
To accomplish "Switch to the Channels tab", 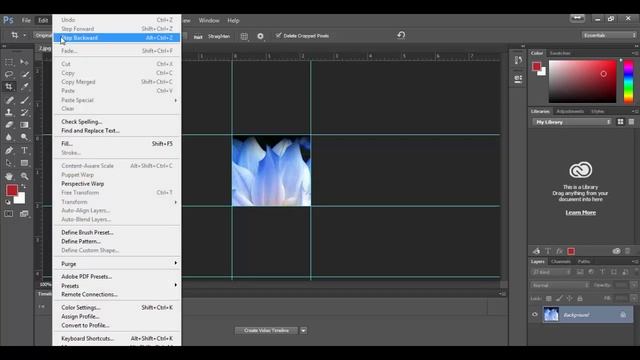I will [560, 261].
